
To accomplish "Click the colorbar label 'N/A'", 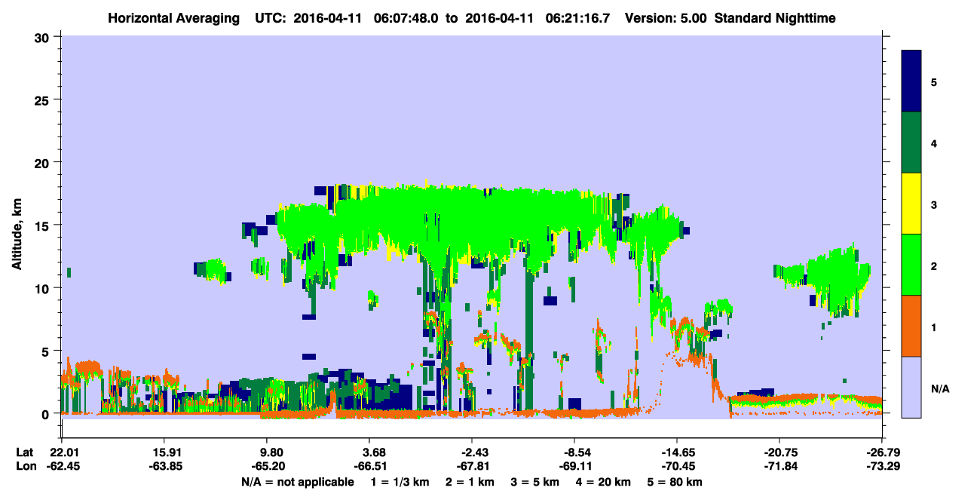I will click(939, 388).
